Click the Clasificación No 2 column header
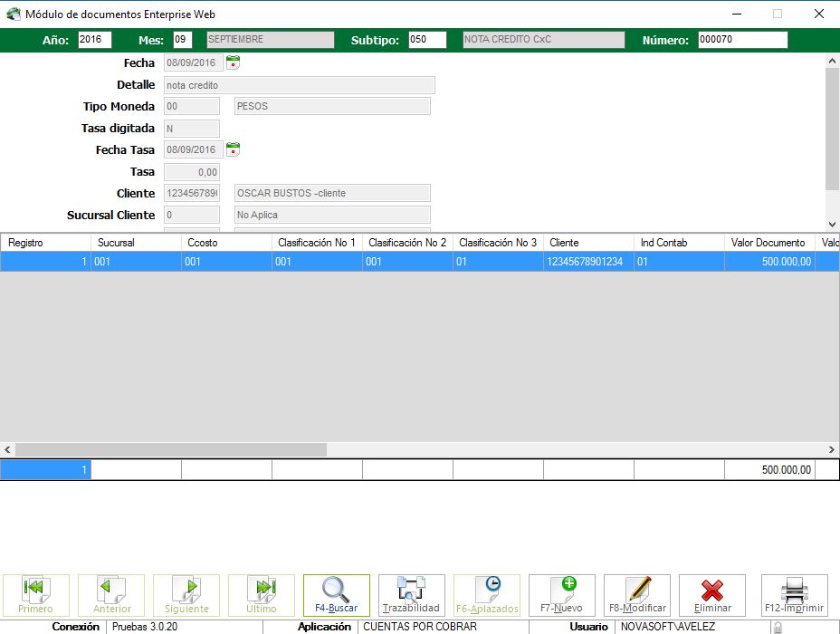Image resolution: width=840 pixels, height=634 pixels. pyautogui.click(x=407, y=243)
